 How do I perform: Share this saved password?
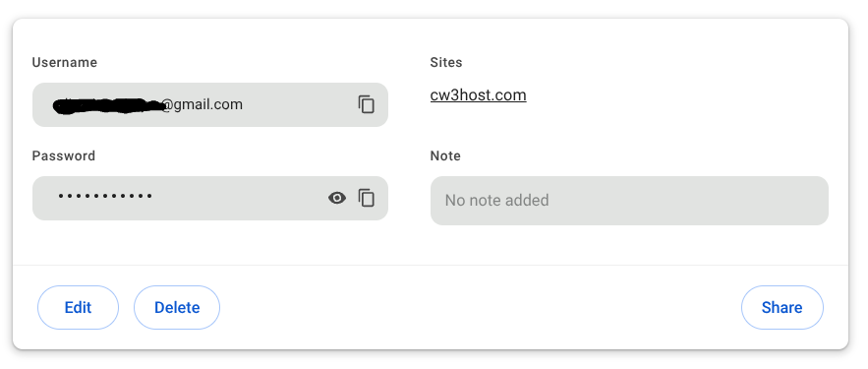[x=781, y=307]
